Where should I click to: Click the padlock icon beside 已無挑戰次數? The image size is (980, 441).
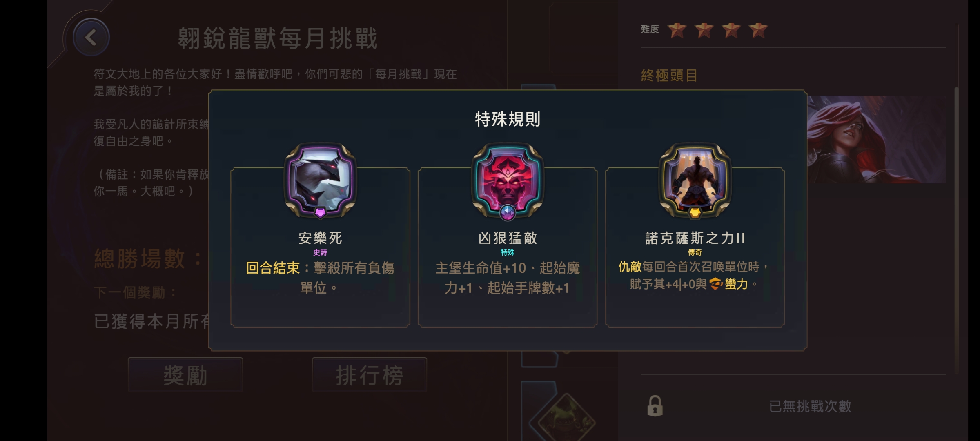pyautogui.click(x=655, y=405)
